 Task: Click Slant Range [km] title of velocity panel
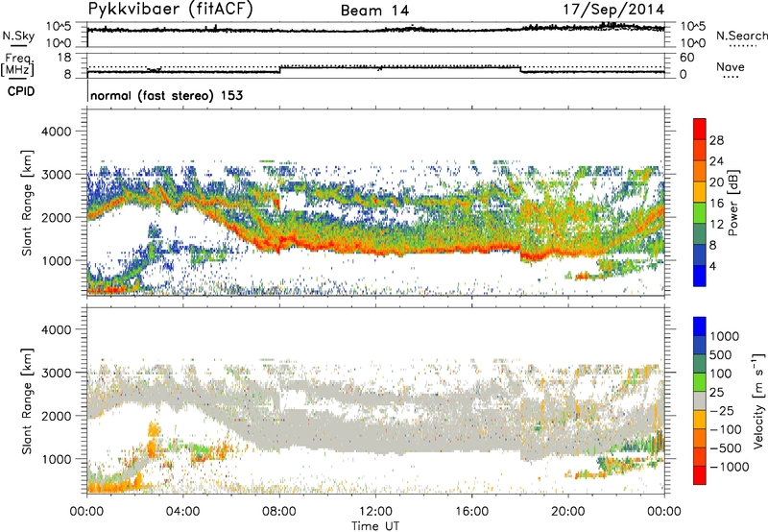coord(27,401)
